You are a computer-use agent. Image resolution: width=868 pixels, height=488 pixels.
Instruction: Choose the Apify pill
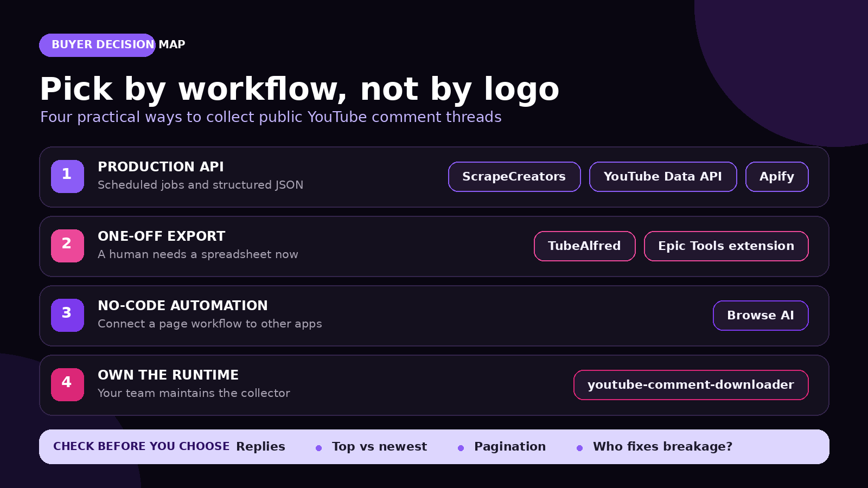pos(777,177)
